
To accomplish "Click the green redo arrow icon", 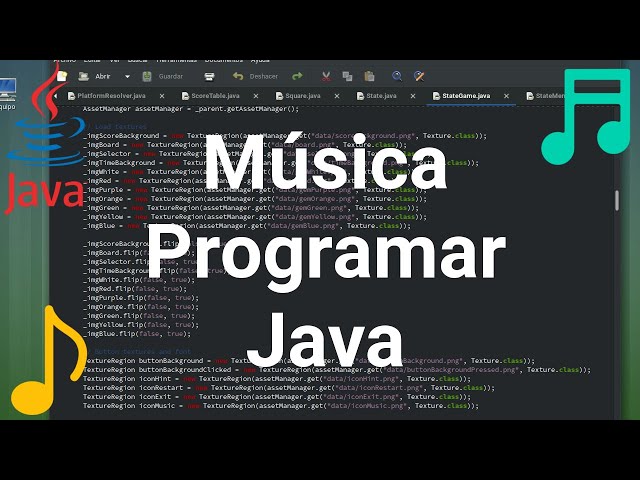I will [297, 76].
